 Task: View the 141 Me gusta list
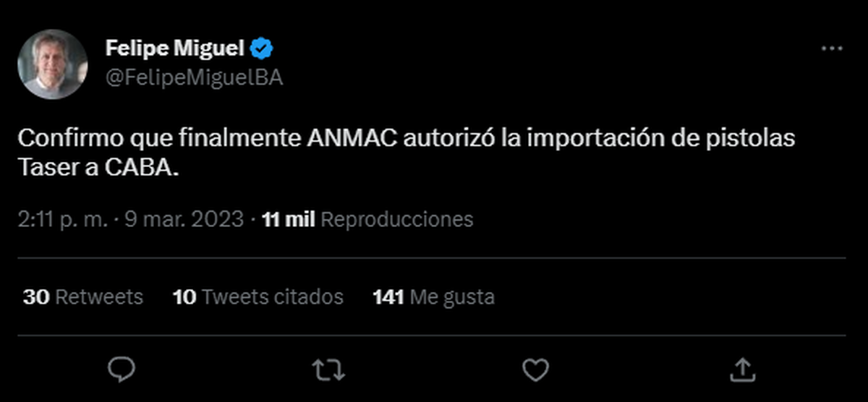tap(433, 296)
